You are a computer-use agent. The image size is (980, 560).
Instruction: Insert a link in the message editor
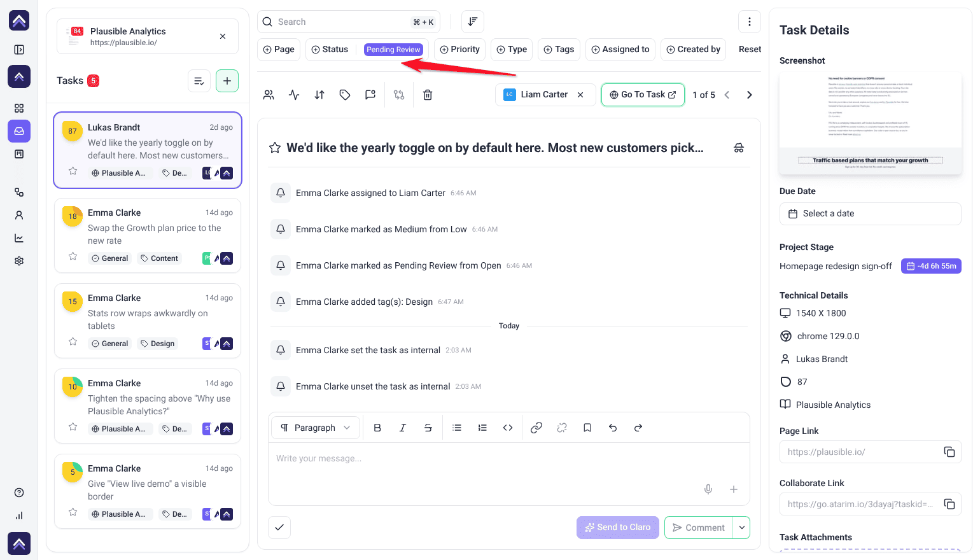pos(536,428)
